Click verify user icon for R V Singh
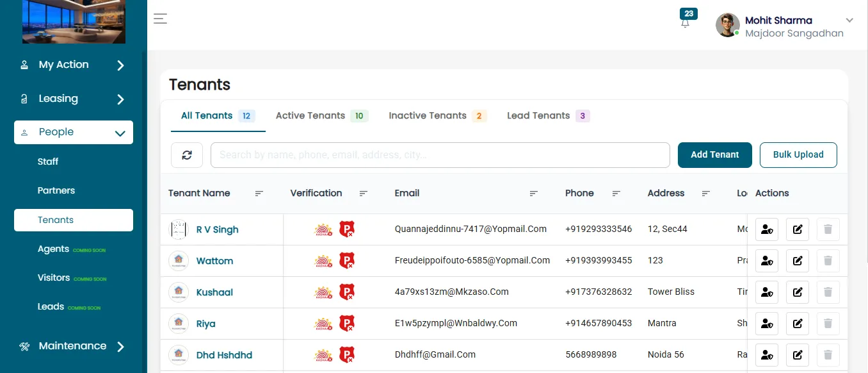Viewport: 868px width, 373px height. click(767, 229)
